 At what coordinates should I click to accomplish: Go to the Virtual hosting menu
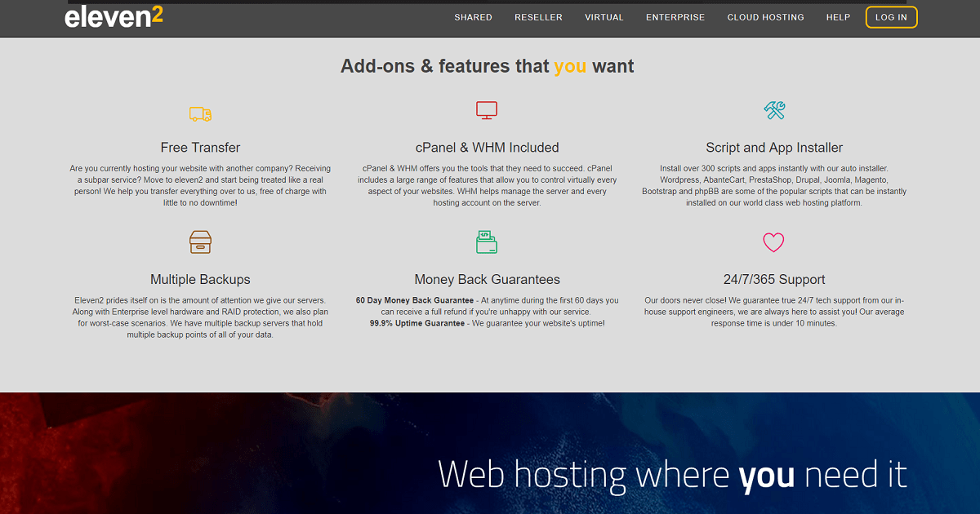tap(604, 17)
